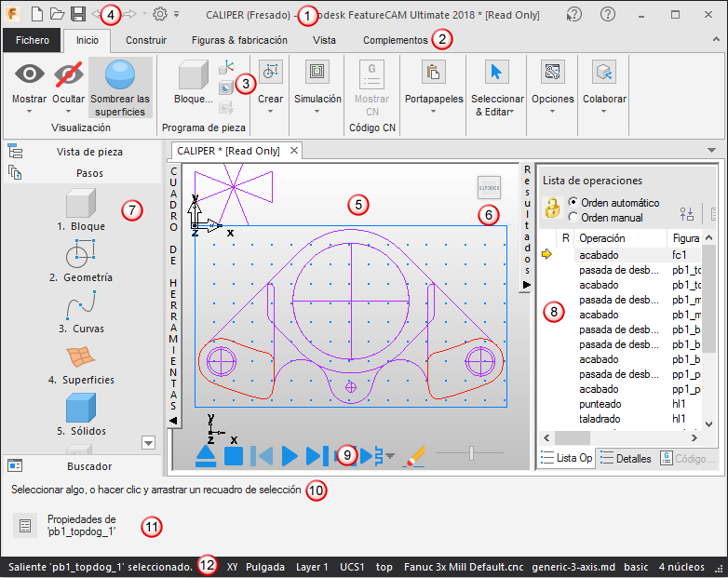Screen dimensions: 728x578
Task: Expand the Colaborar dropdown arrow
Action: pyautogui.click(x=604, y=112)
